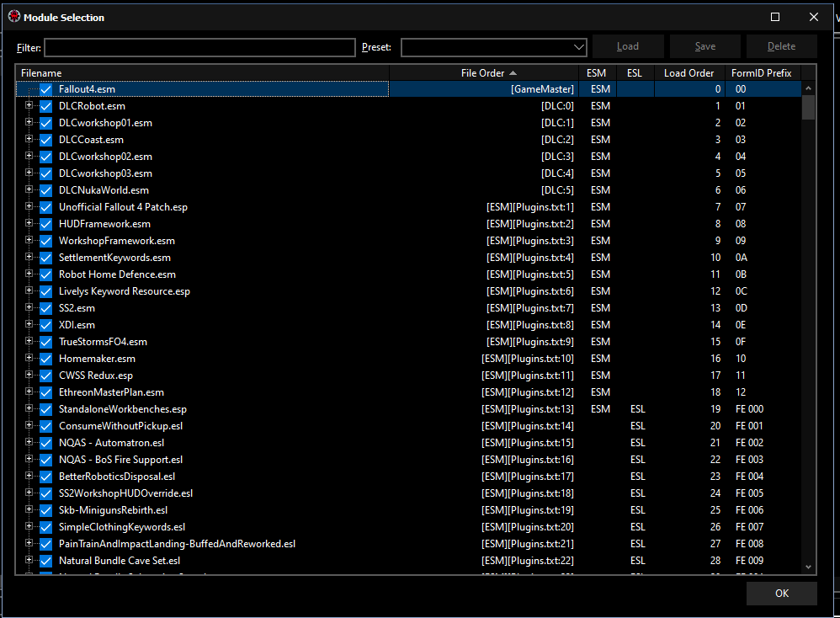Sort by the Filename column header

[x=203, y=73]
